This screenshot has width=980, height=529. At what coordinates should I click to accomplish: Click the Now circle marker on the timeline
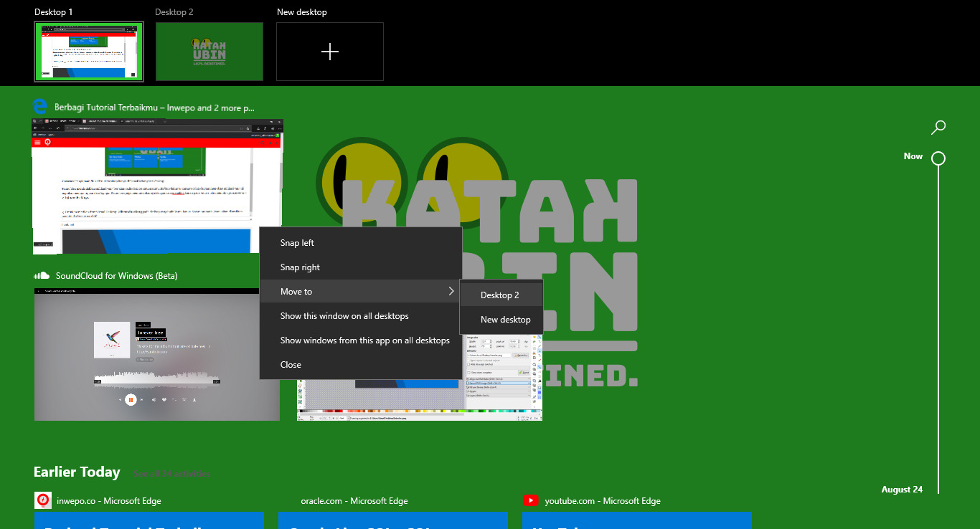click(938, 158)
